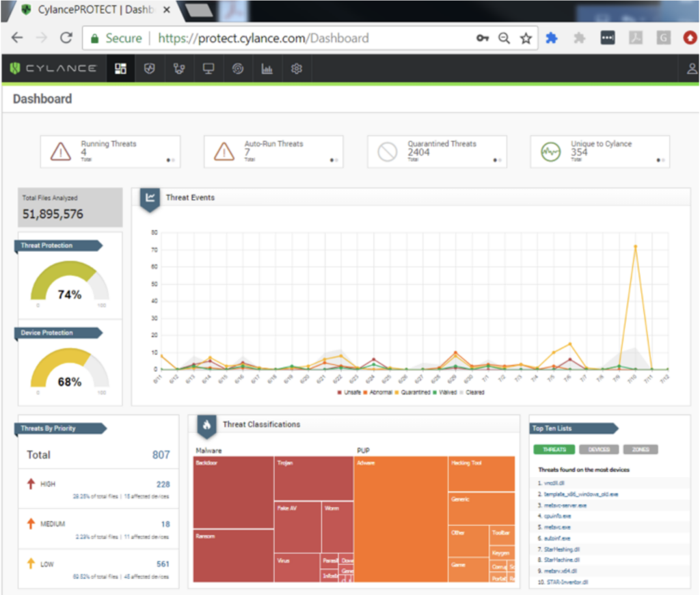The image size is (700, 595).
Task: Click the user account icon top right
Action: pyautogui.click(x=691, y=68)
